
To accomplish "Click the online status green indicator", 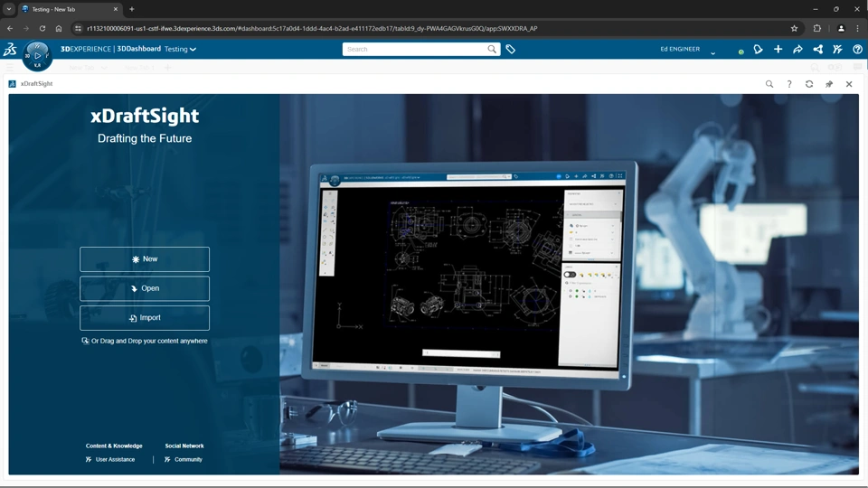I will (741, 52).
